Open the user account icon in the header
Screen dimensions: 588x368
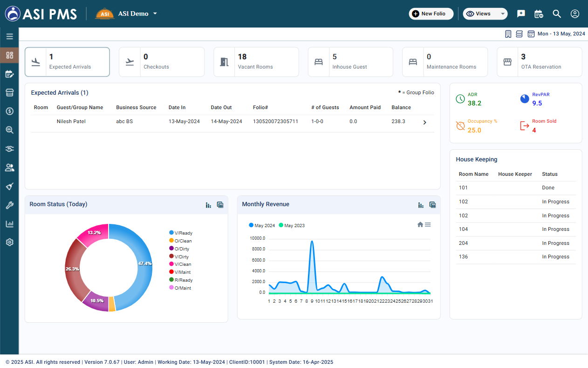(x=575, y=14)
